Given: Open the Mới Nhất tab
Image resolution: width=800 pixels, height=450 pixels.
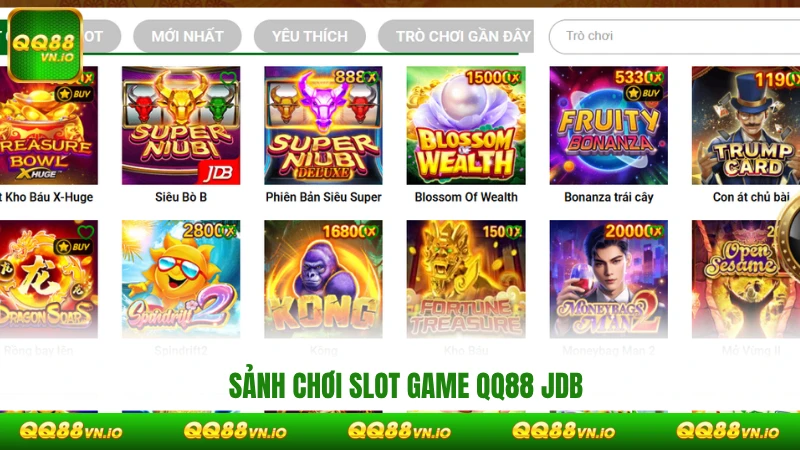Looking at the screenshot, I should [x=187, y=36].
